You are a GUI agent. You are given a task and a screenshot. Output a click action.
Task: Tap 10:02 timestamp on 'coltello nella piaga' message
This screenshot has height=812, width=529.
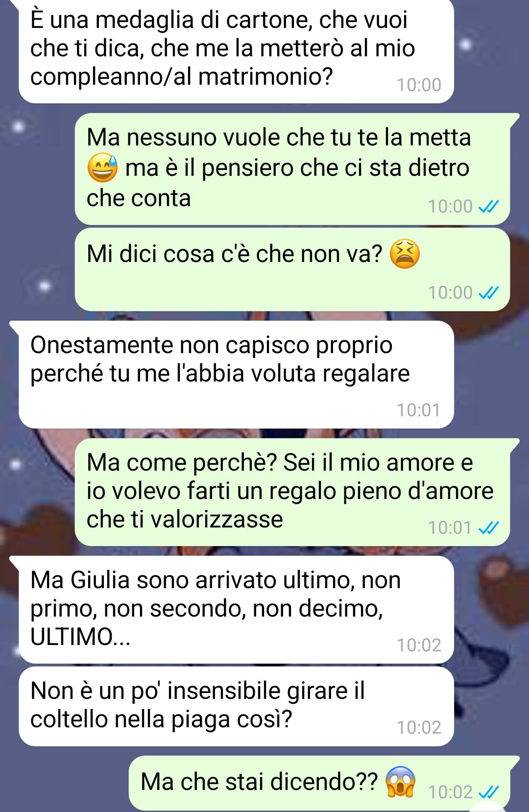click(x=419, y=727)
